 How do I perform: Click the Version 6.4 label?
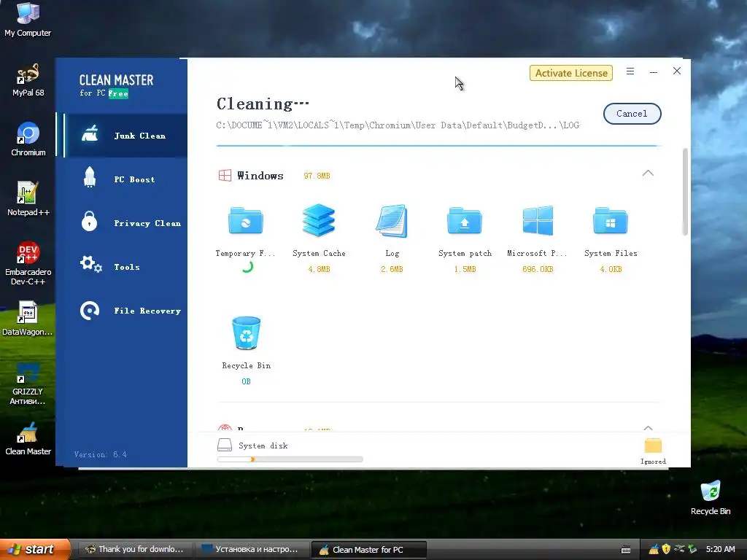click(101, 454)
